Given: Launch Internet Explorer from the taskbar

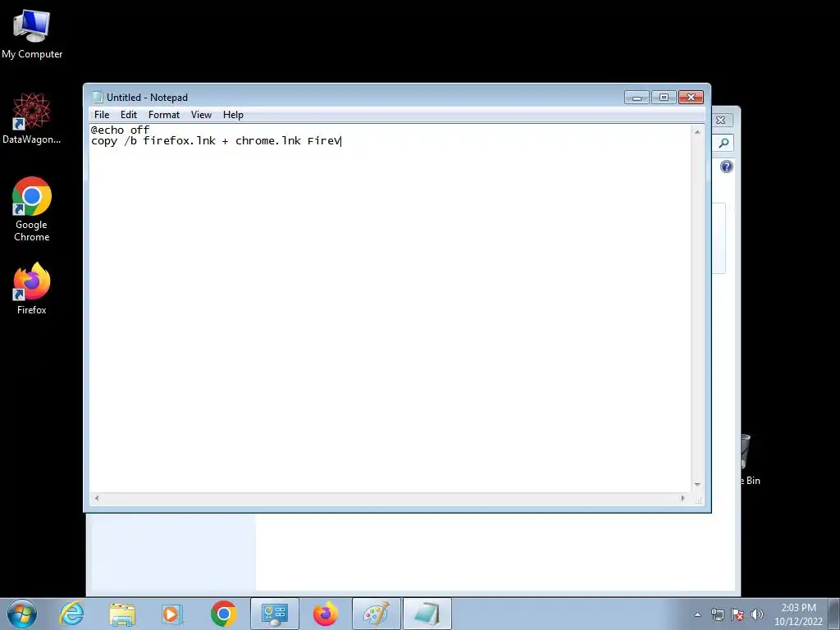Looking at the screenshot, I should tap(72, 614).
